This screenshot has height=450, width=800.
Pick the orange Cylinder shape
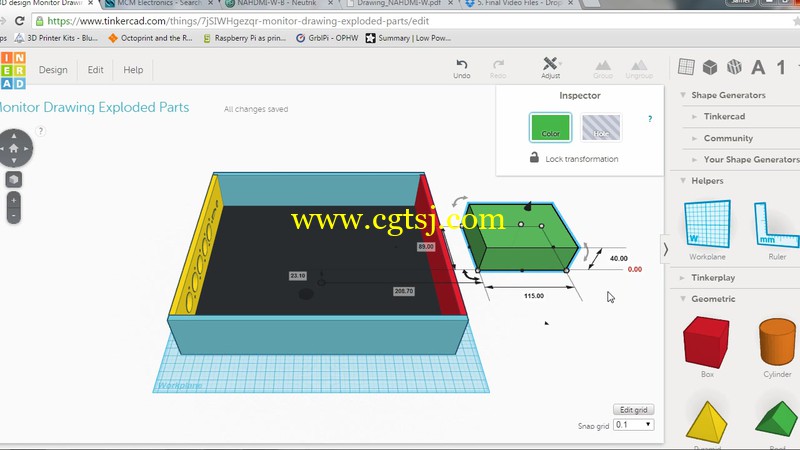coord(777,347)
